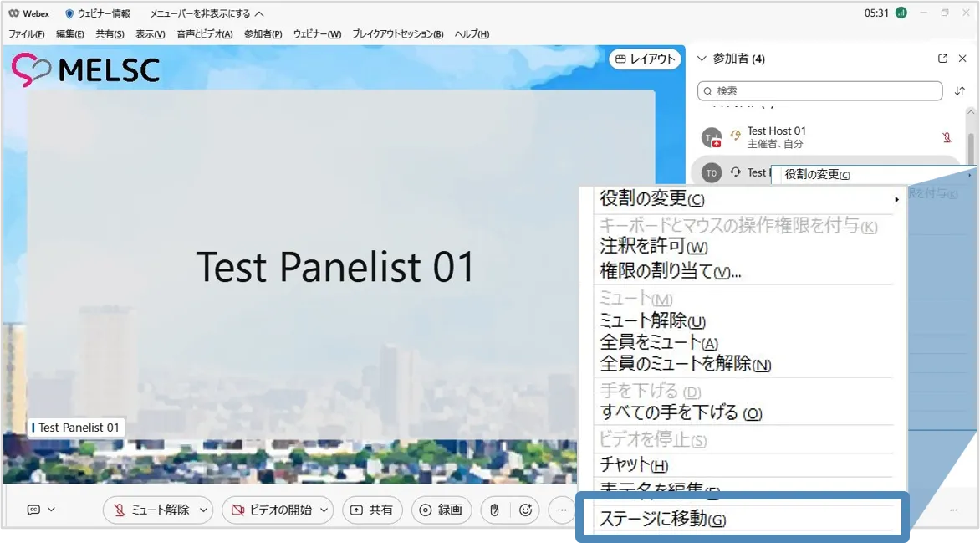Toggle ビデオの開始 to start video
This screenshot has width=980, height=543.
[x=271, y=510]
